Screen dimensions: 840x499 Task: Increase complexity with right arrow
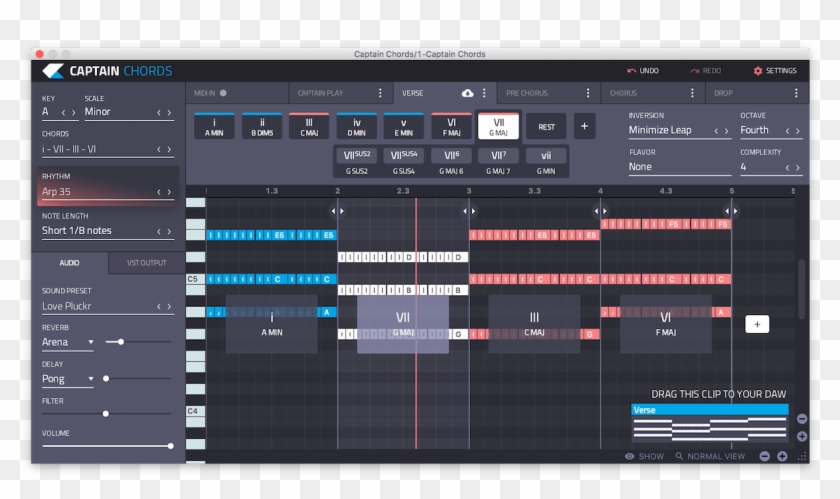click(798, 168)
